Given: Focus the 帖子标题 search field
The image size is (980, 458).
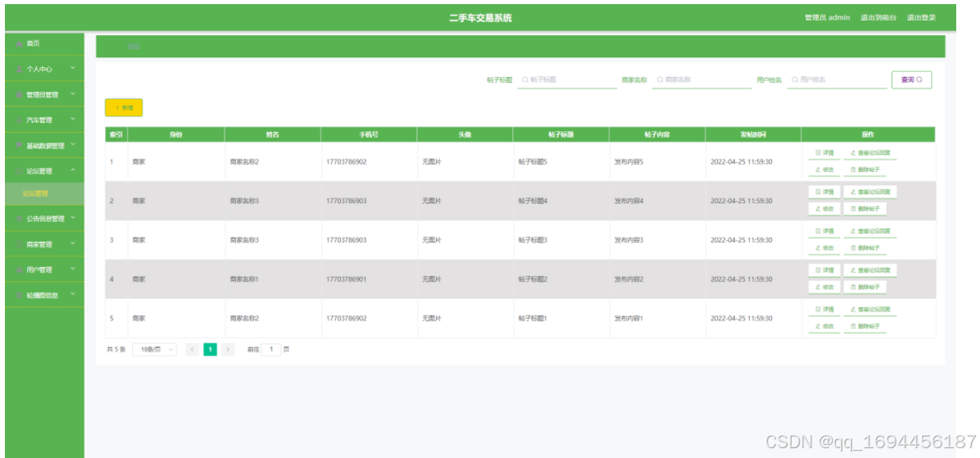Looking at the screenshot, I should (x=567, y=80).
